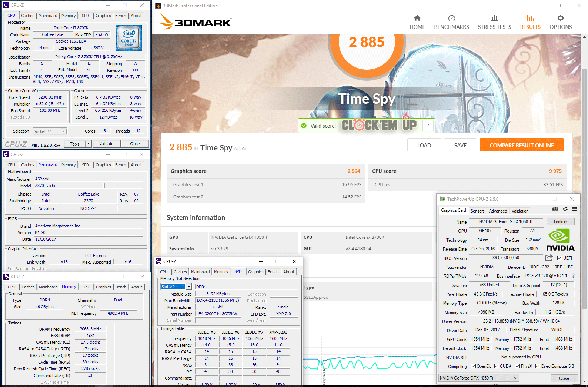Switch to the Sensors tab in GPU-Z
Viewport: 588px width, 387px height.
tap(477, 211)
